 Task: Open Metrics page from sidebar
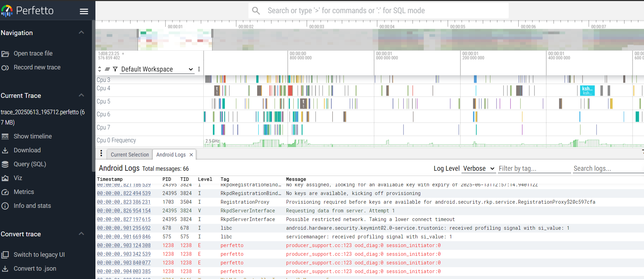pos(24,192)
